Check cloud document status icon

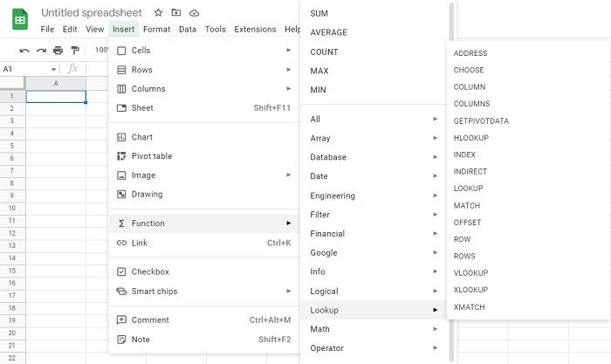[194, 13]
